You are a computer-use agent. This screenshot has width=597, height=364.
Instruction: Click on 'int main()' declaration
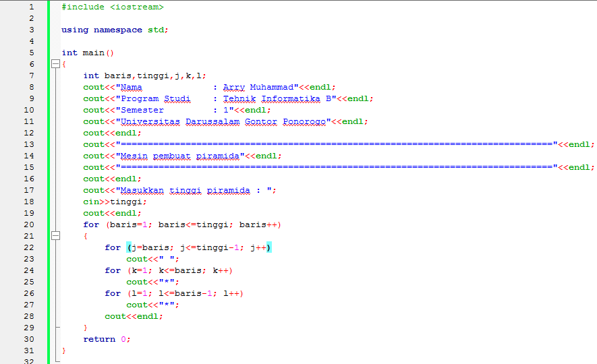[x=88, y=53]
